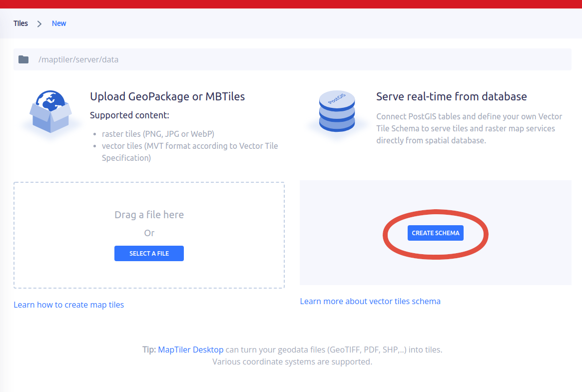Open Learn more about vector tiles schema
The image size is (582, 392).
(370, 301)
